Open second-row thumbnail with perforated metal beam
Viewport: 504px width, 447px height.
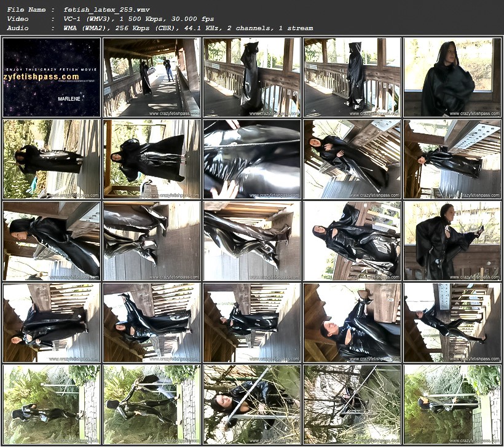[x=452, y=159]
